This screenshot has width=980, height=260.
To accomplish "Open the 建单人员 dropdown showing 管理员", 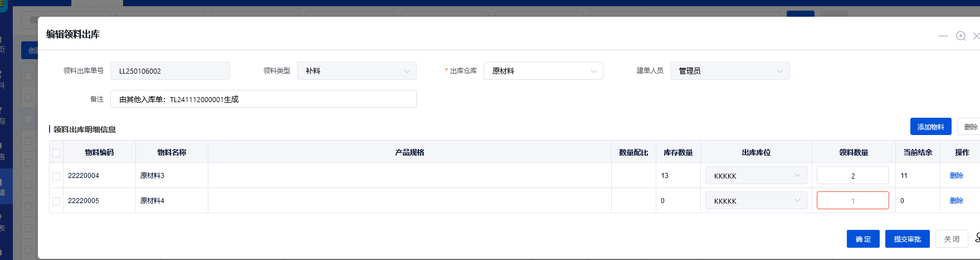I will pyautogui.click(x=729, y=71).
